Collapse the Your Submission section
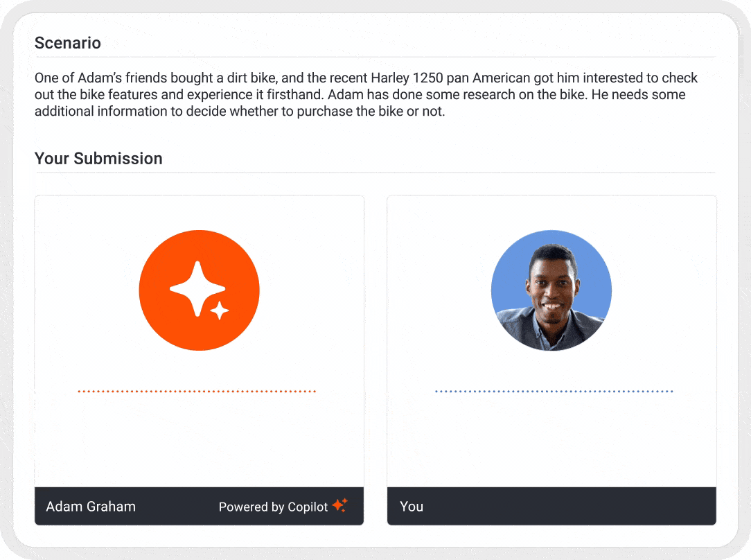 [x=98, y=159]
